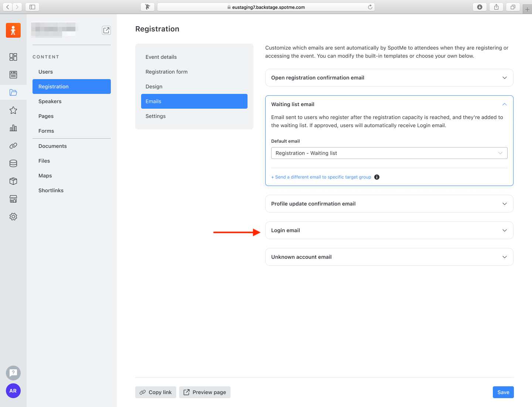Open Forms in content menu
Viewport: 532px width, 407px height.
[x=72, y=131]
